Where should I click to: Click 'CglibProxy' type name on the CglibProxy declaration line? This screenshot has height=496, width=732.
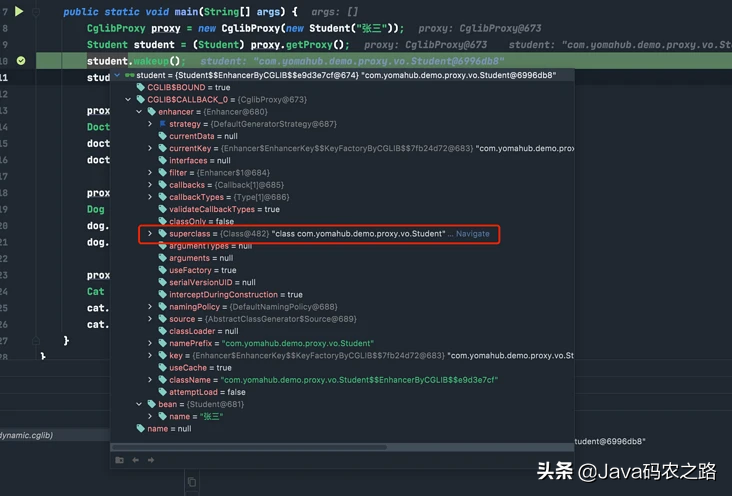116,28
